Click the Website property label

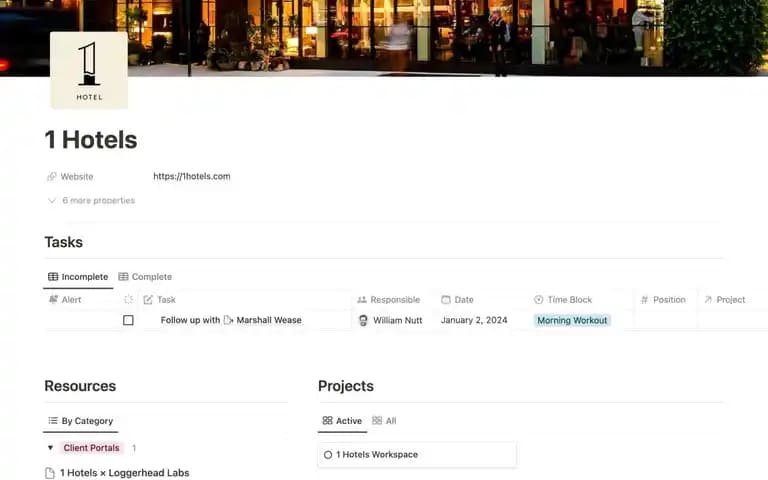[77, 176]
